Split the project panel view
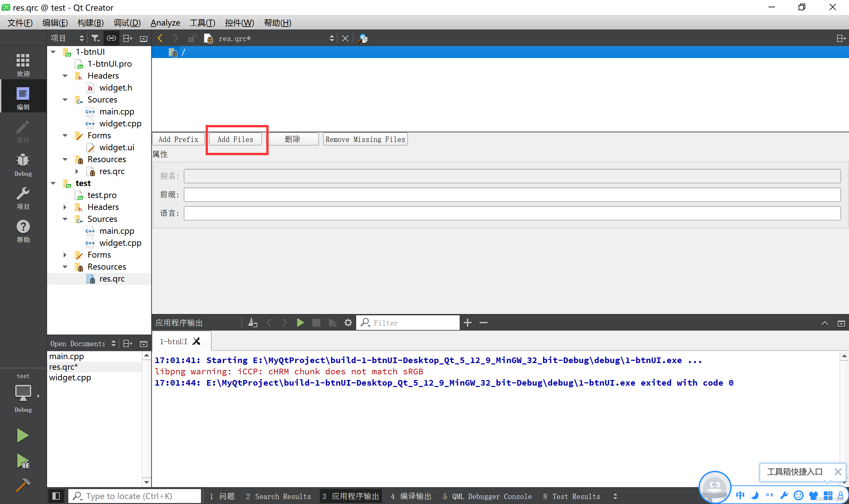This screenshot has width=849, height=504. pos(128,38)
